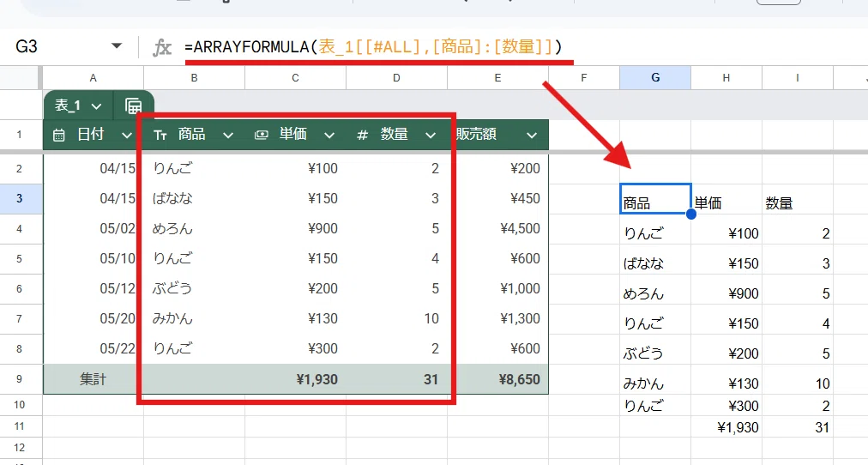
Task: Click the ¥900 cell in column C
Action: [x=296, y=228]
